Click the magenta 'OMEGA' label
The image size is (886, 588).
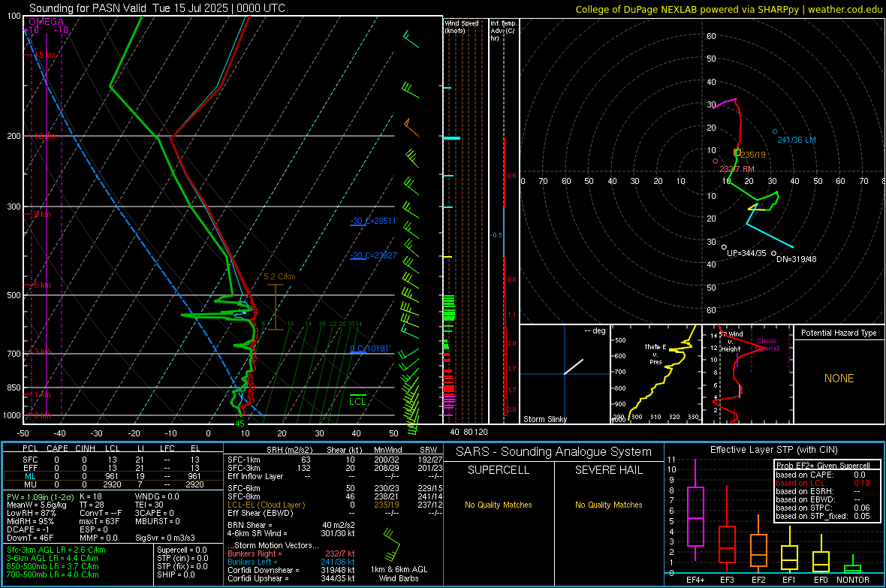pyautogui.click(x=47, y=22)
